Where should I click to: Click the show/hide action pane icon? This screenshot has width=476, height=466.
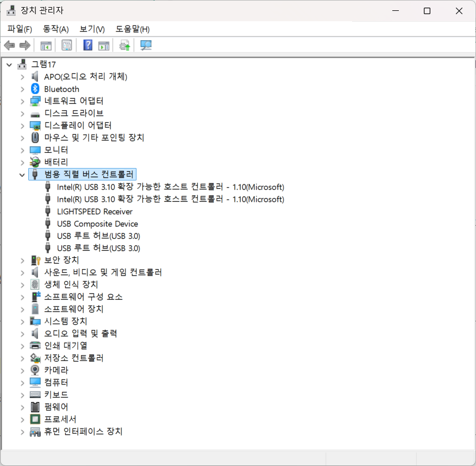point(104,46)
